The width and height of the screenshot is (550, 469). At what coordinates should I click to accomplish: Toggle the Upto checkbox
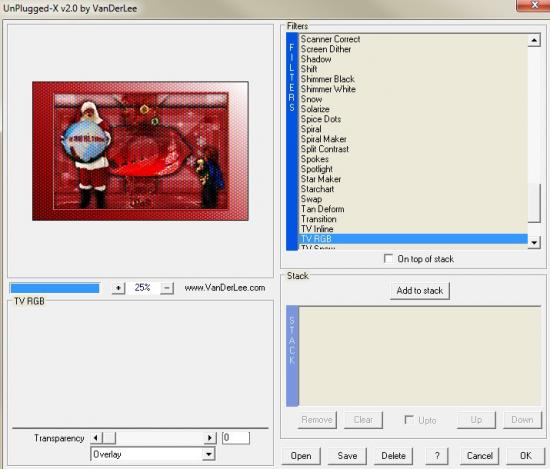pyautogui.click(x=409, y=420)
